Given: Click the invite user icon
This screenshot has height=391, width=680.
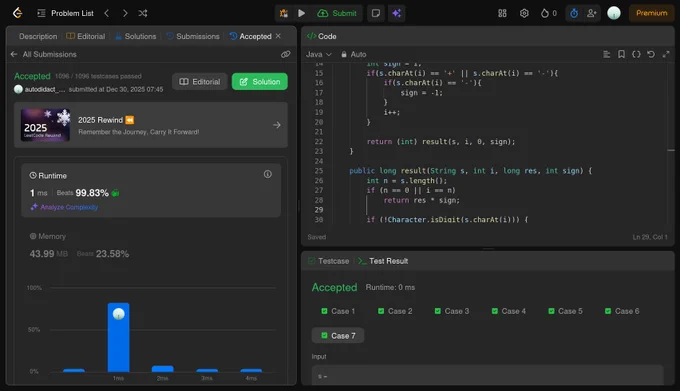Looking at the screenshot, I should coord(592,13).
